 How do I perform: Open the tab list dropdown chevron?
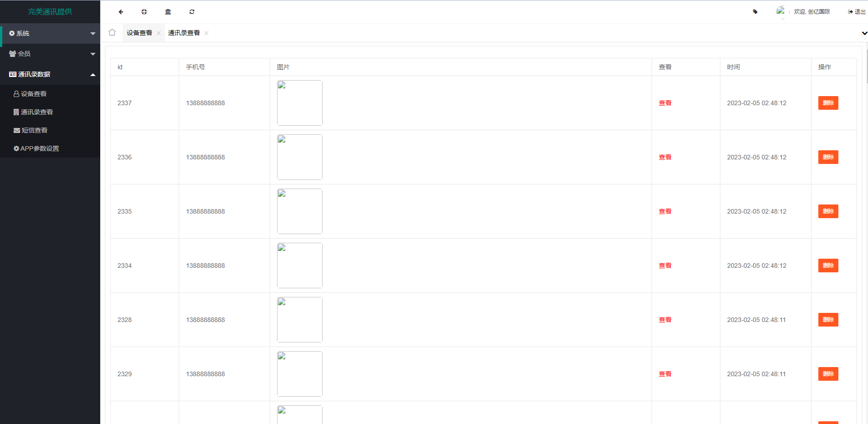pos(864,33)
